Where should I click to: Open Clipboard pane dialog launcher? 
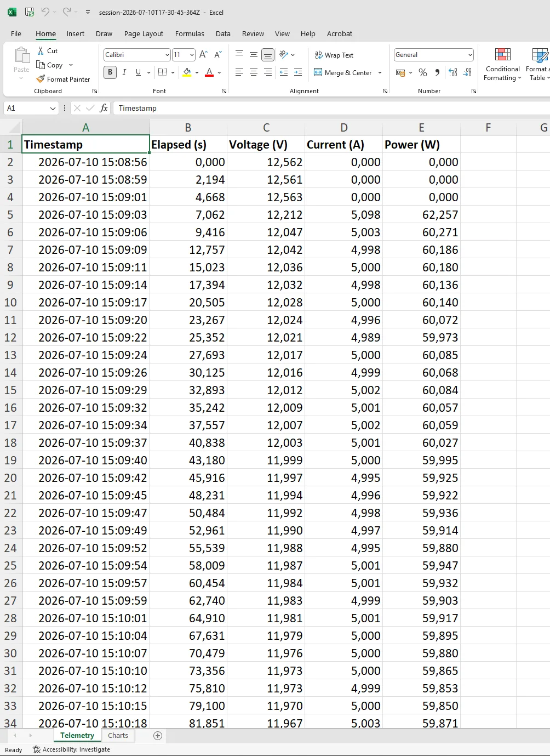pos(95,91)
